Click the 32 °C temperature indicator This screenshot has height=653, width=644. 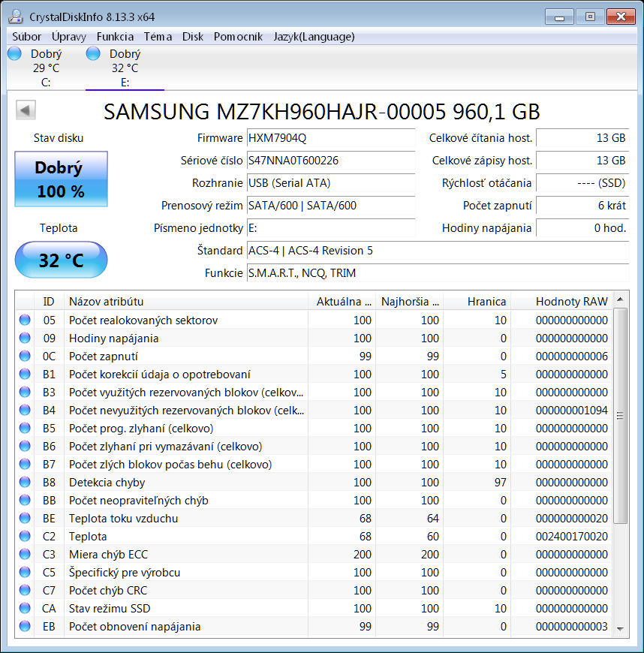coord(61,259)
